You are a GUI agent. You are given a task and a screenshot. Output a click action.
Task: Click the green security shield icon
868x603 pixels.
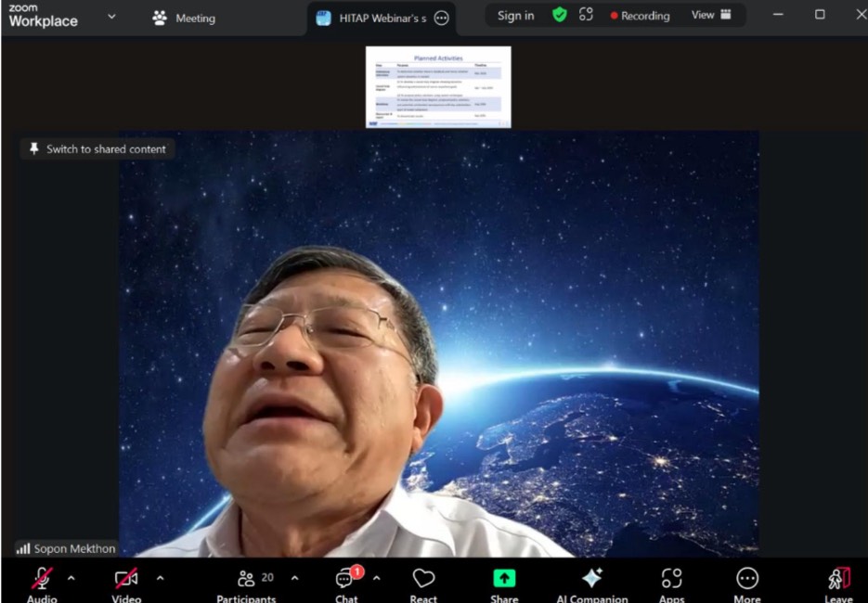pos(559,15)
